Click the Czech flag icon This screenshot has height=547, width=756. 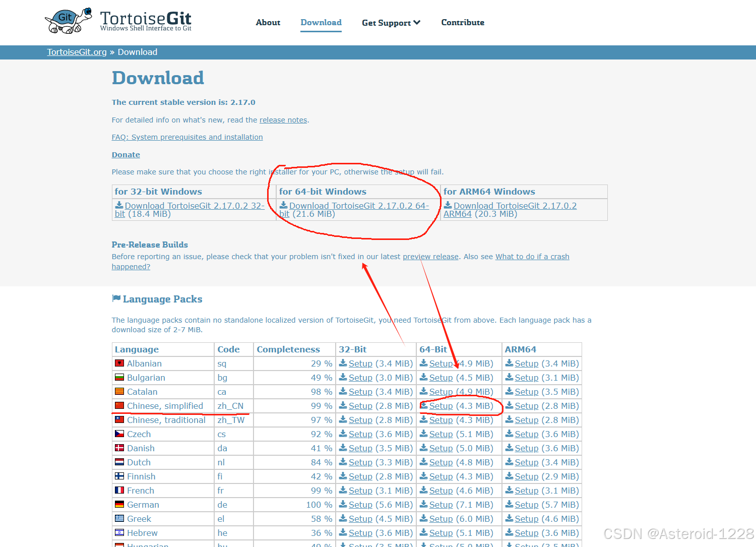coord(119,434)
